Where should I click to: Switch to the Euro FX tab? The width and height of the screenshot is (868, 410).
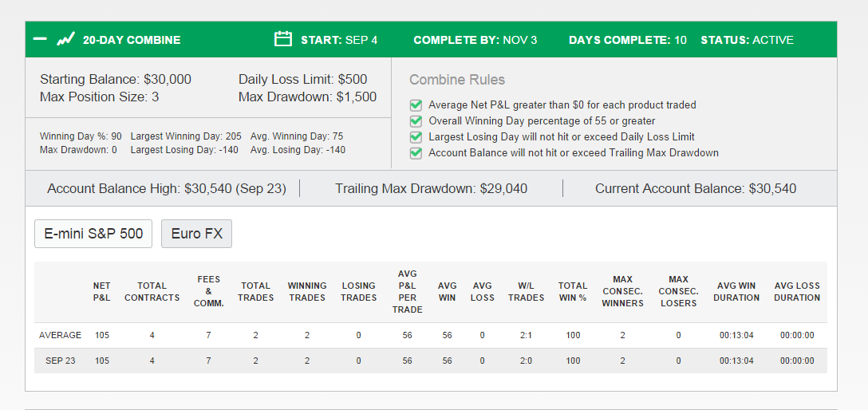[196, 234]
